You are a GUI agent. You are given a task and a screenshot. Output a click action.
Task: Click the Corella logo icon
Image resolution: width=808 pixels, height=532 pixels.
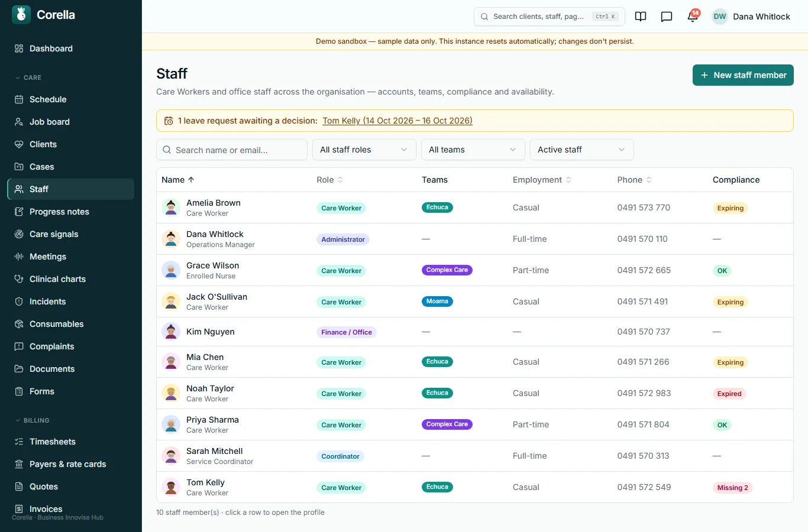[21, 15]
